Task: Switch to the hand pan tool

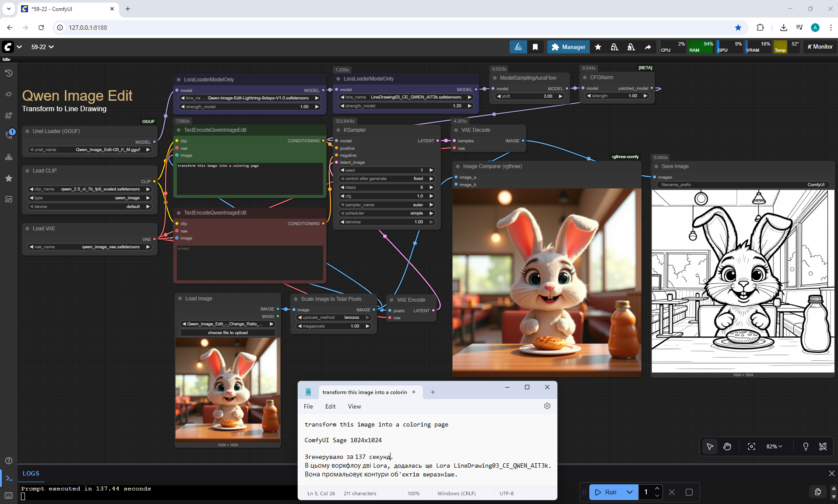Action: 727,446
